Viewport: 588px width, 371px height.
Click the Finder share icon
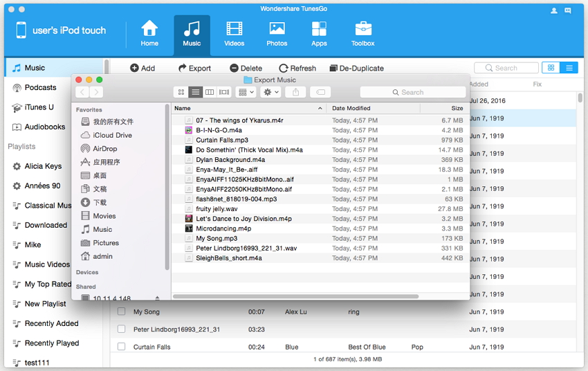coord(296,92)
